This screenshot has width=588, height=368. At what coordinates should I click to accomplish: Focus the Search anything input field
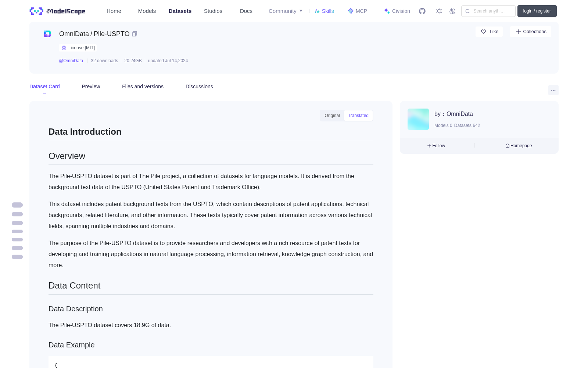tap(488, 11)
